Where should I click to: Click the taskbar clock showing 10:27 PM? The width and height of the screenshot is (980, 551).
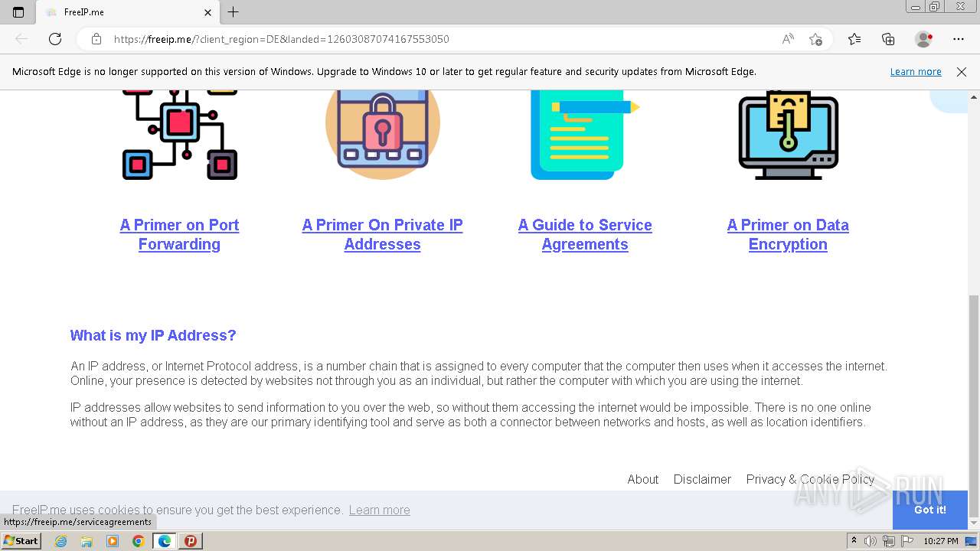tap(941, 541)
